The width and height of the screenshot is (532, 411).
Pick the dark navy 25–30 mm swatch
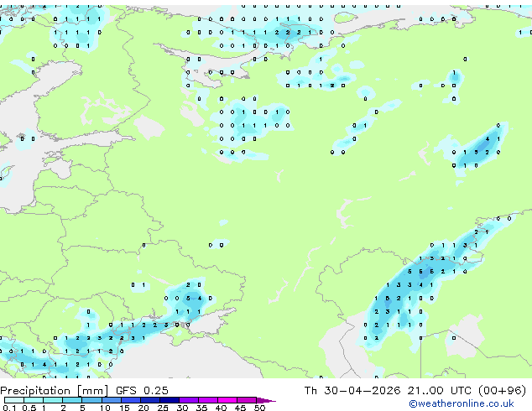(170, 400)
